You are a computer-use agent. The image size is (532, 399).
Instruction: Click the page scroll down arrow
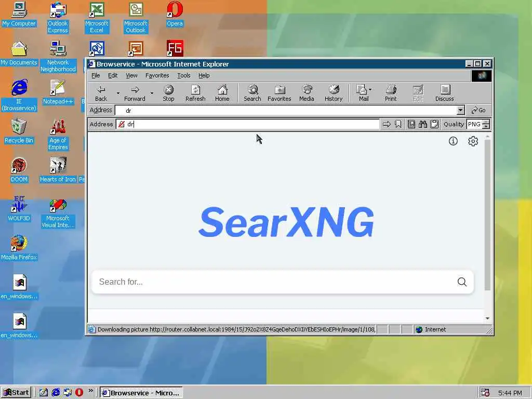point(487,318)
